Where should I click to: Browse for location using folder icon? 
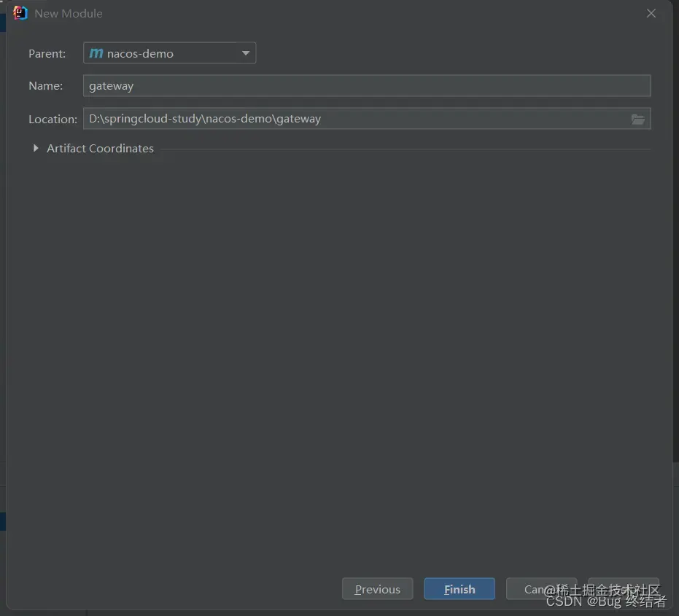(x=638, y=119)
